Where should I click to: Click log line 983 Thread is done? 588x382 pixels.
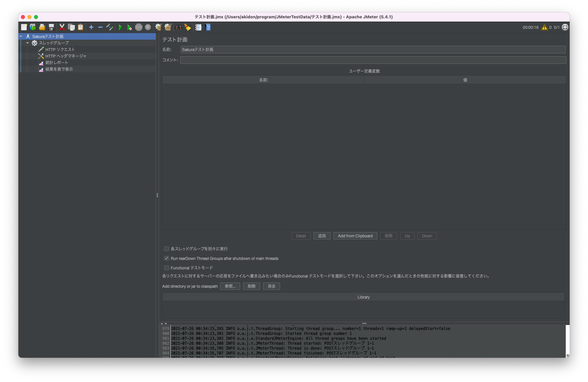pos(272,348)
